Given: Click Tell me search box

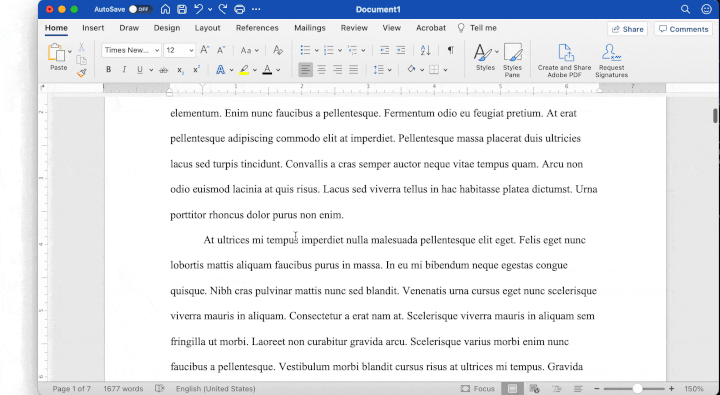Looking at the screenshot, I should tap(478, 28).
